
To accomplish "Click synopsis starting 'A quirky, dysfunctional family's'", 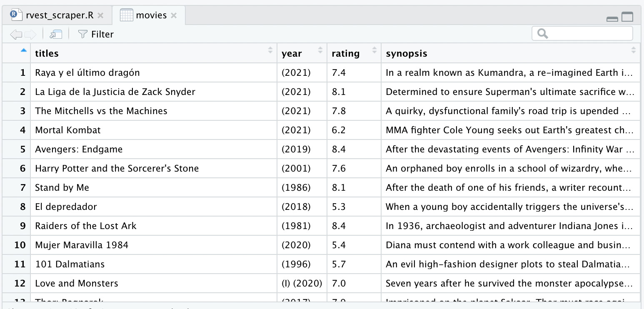I will point(511,111).
